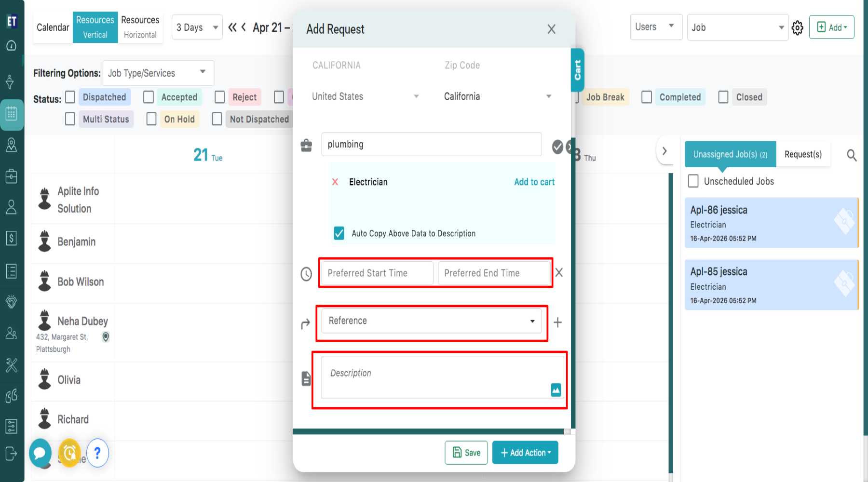Click the blue question mark help icon
This screenshot has height=482, width=868.
point(97,453)
